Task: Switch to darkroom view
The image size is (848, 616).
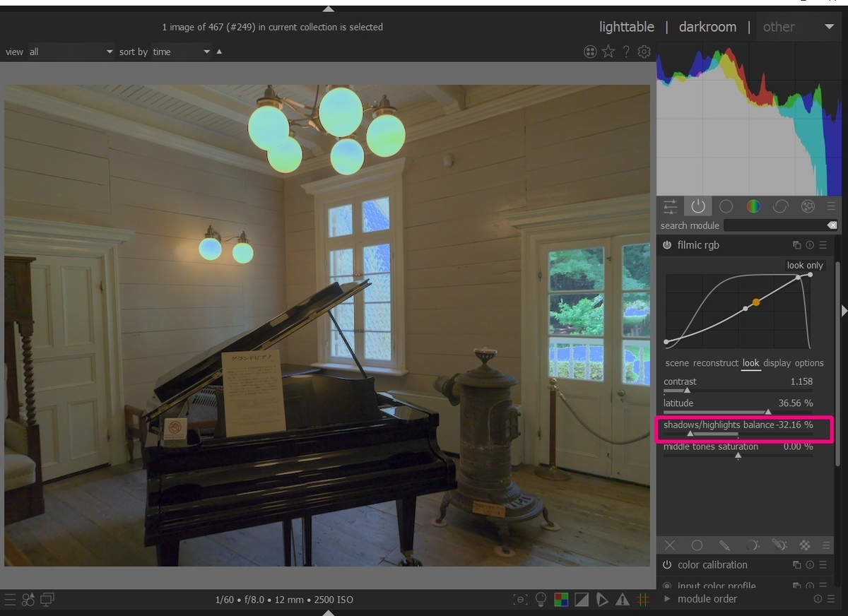Action: [x=707, y=27]
